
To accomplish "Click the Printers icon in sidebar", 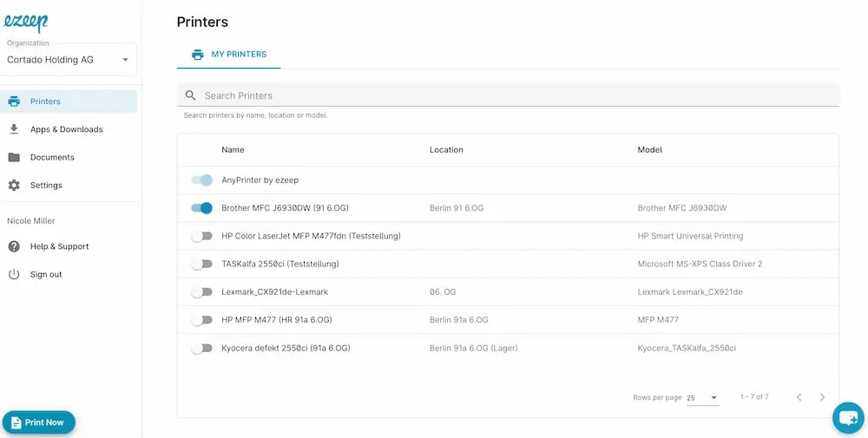I will tap(14, 101).
